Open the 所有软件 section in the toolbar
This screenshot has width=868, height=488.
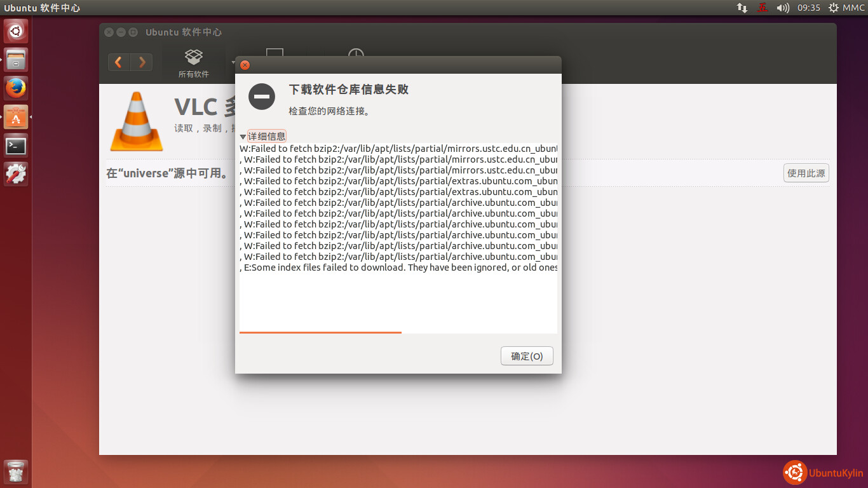[x=193, y=64]
